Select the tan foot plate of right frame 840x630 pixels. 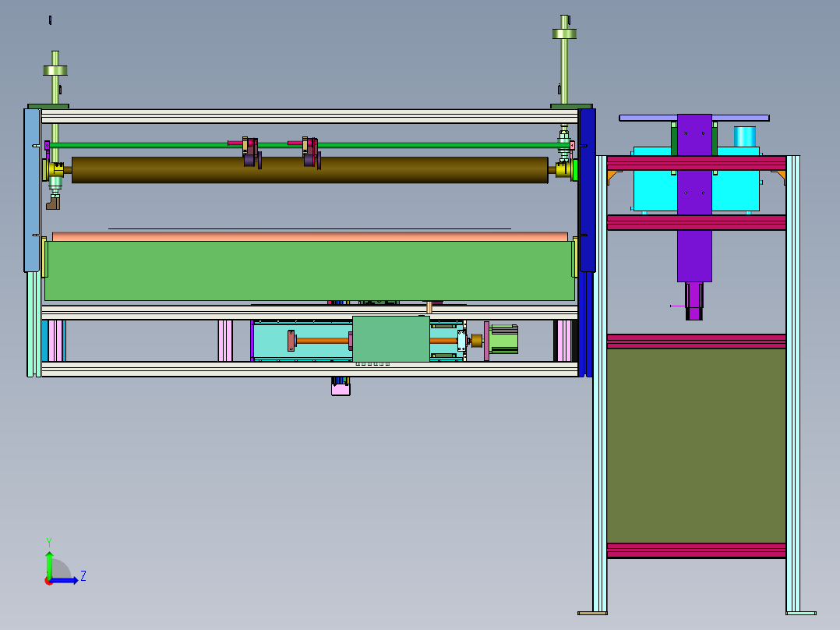click(x=592, y=613)
